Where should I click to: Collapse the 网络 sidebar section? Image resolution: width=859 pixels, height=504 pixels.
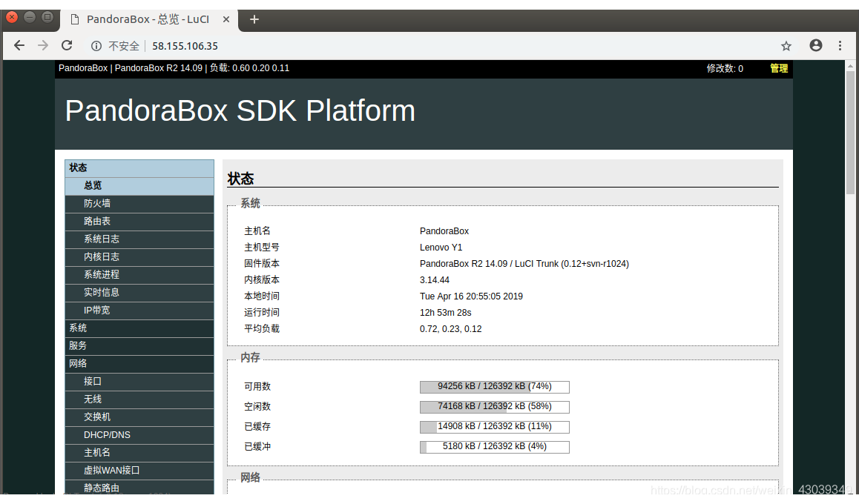[x=139, y=364]
